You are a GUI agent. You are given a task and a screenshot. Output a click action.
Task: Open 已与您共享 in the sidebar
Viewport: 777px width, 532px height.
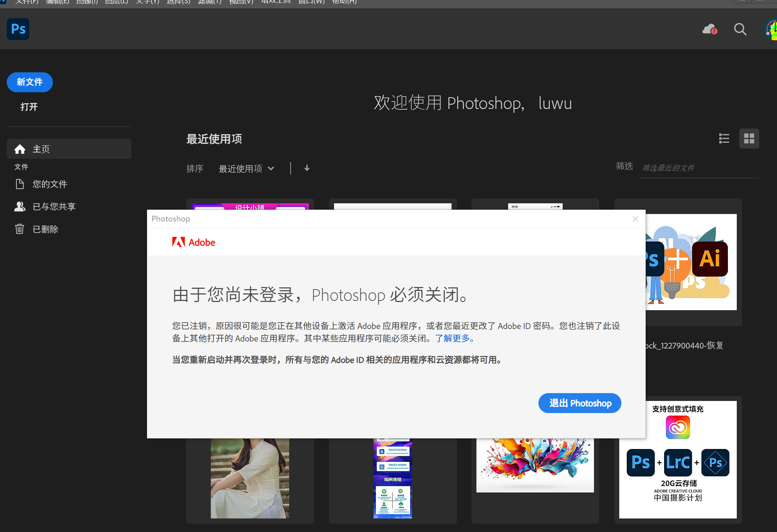click(x=45, y=207)
